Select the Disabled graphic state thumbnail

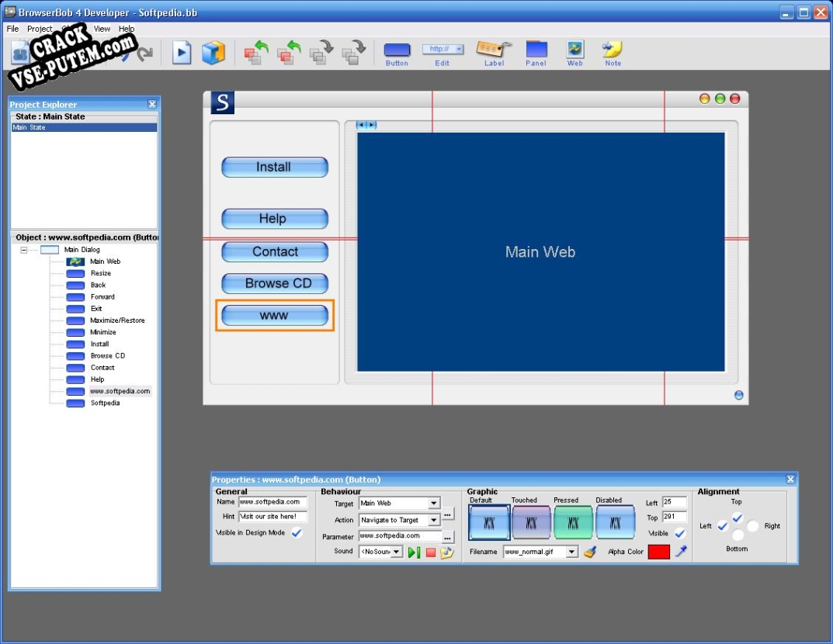click(x=615, y=522)
